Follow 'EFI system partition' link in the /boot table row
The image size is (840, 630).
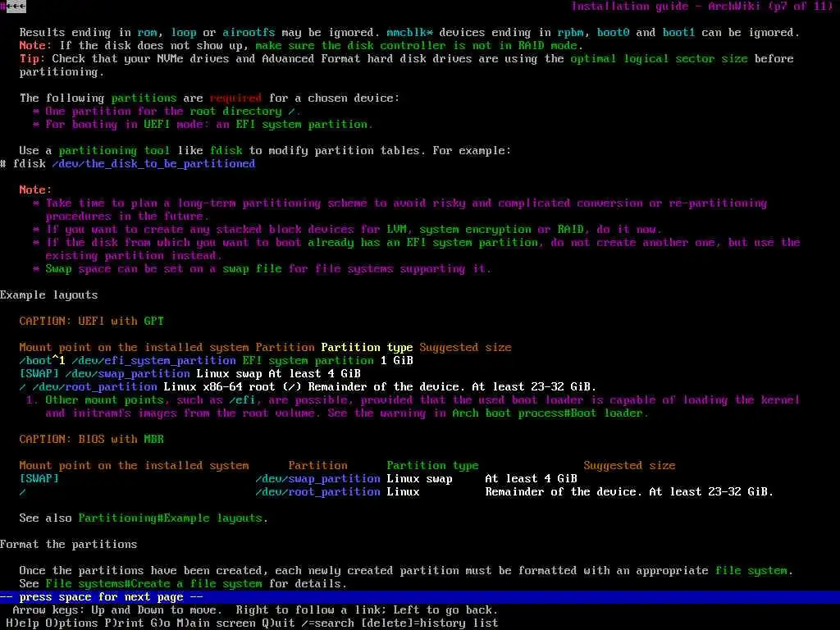coord(308,361)
